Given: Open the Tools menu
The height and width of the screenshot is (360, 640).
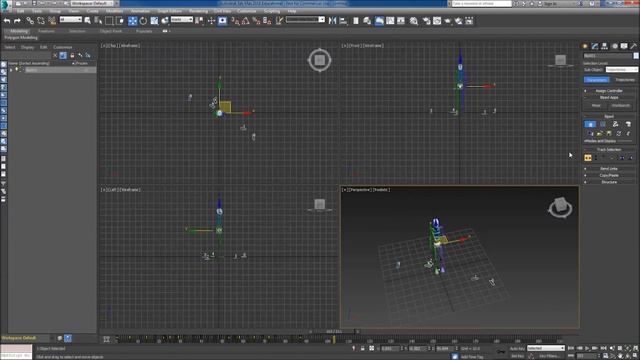Looking at the screenshot, I should point(37,11).
